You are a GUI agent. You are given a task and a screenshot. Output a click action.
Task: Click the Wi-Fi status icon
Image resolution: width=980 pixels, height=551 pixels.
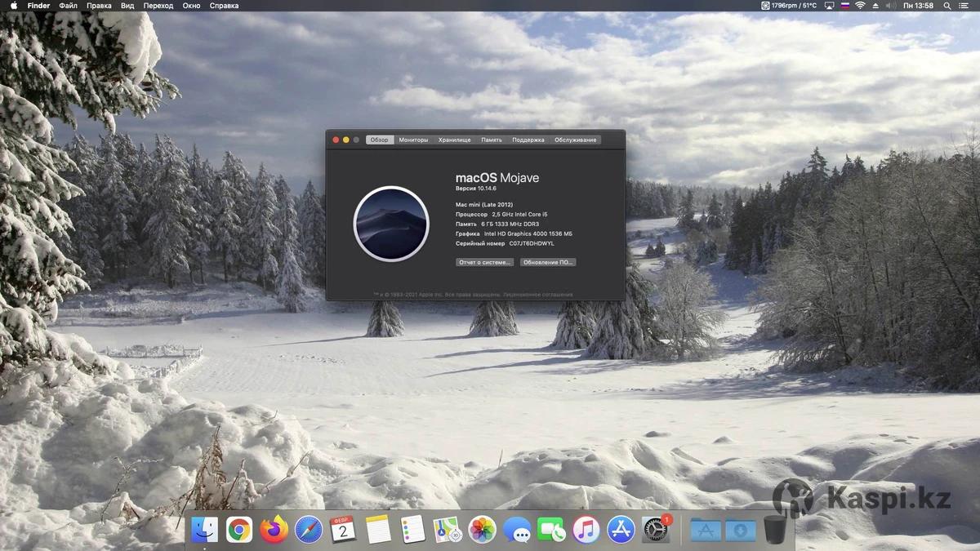pyautogui.click(x=860, y=6)
